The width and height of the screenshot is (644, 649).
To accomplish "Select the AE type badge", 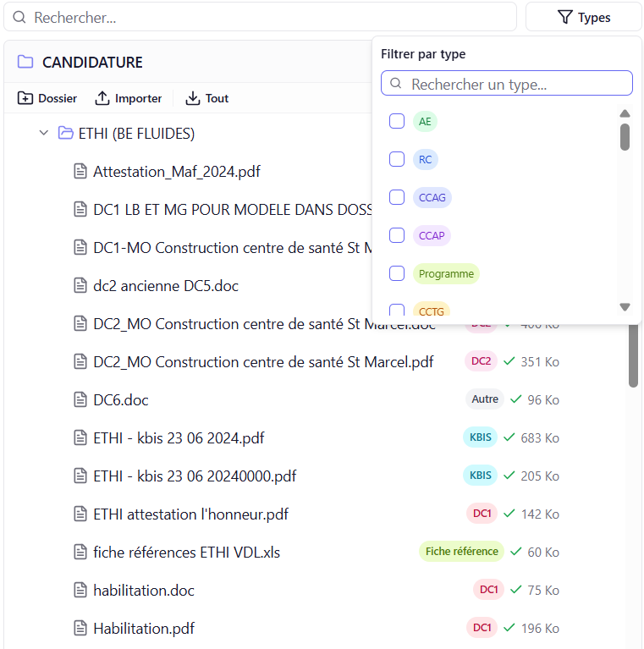I will point(425,122).
